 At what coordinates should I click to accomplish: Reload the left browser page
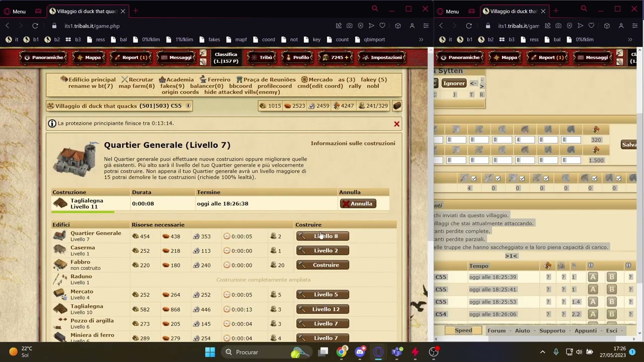(35, 26)
